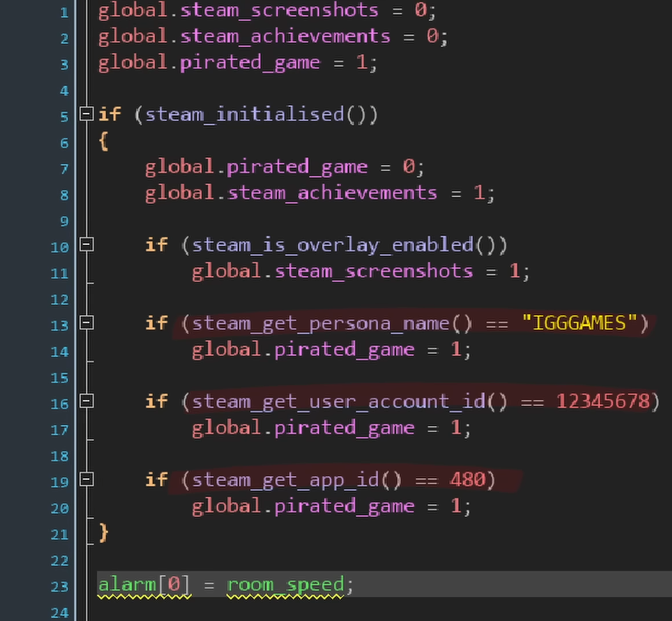Click steam_screenshots on line 11
This screenshot has height=621, width=672.
point(373,271)
